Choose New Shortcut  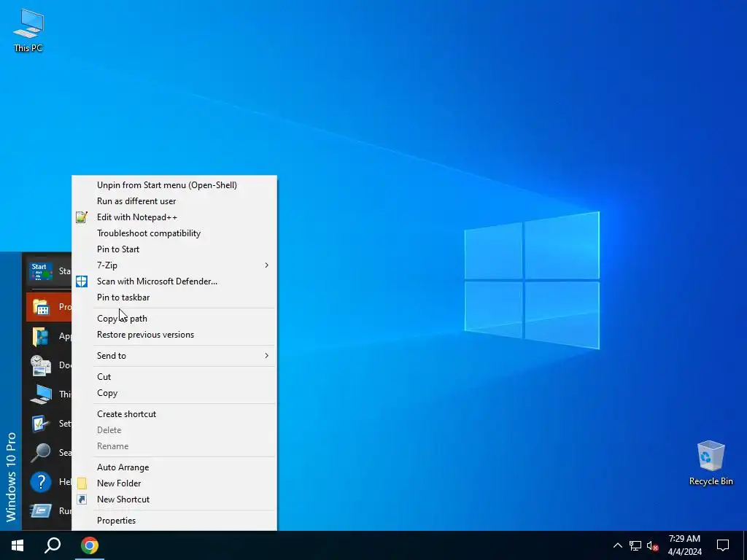point(174,499)
